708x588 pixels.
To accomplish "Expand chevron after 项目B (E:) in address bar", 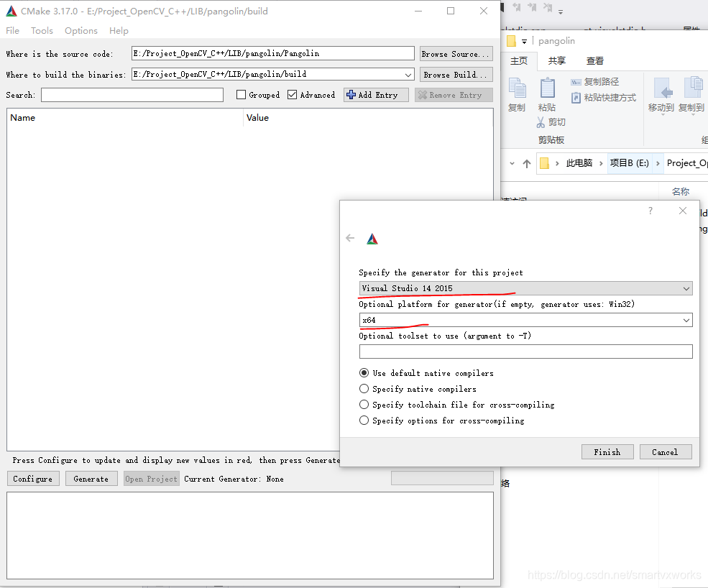I will coord(658,163).
